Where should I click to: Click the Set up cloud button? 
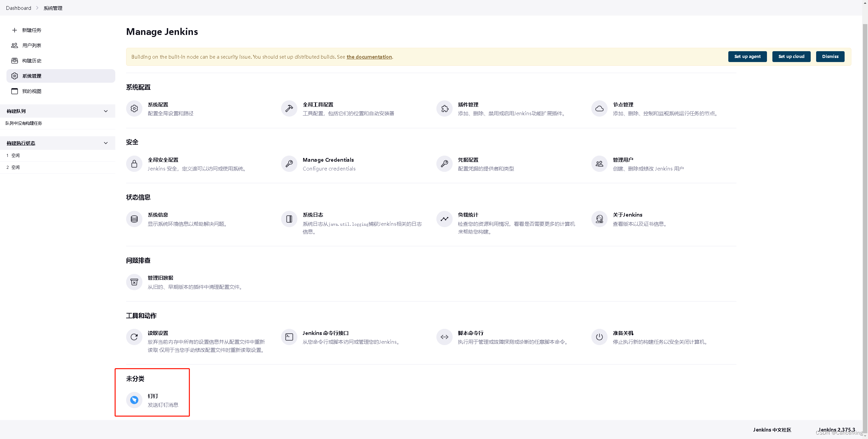pos(791,57)
